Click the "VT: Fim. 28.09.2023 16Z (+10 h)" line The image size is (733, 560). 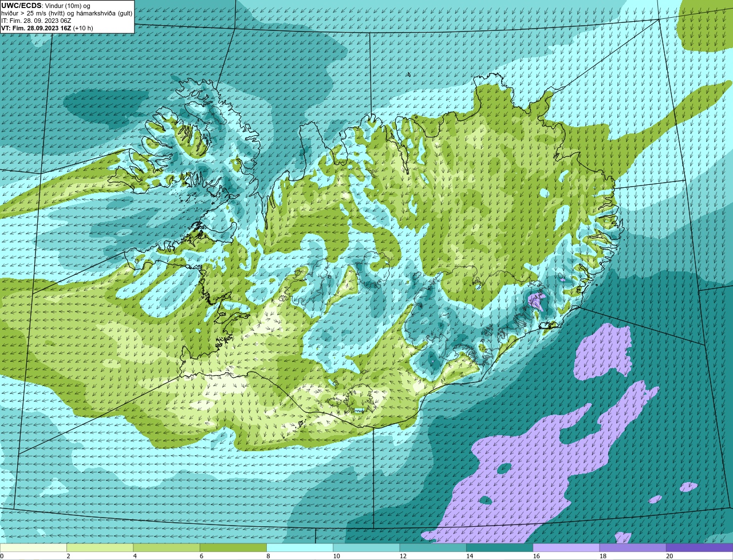click(47, 28)
